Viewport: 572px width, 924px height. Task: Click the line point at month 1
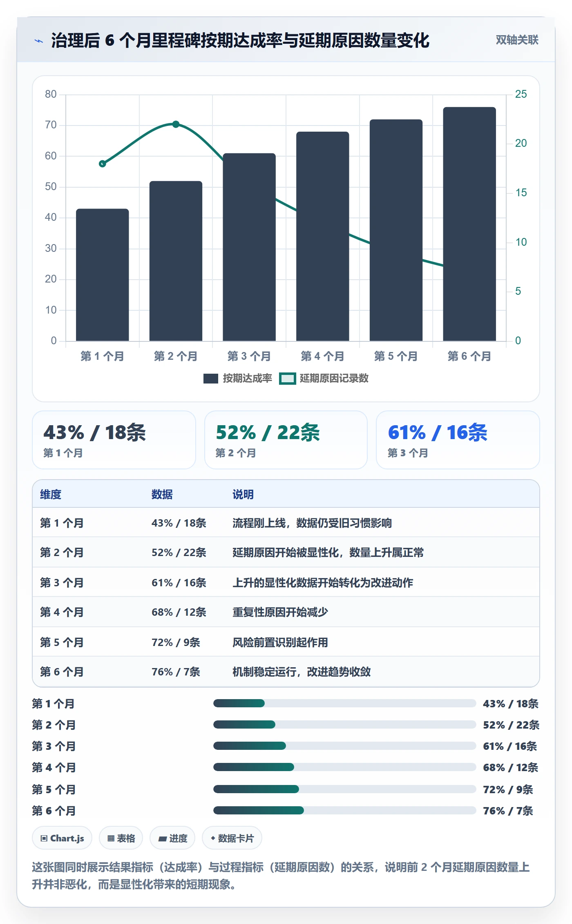point(103,164)
